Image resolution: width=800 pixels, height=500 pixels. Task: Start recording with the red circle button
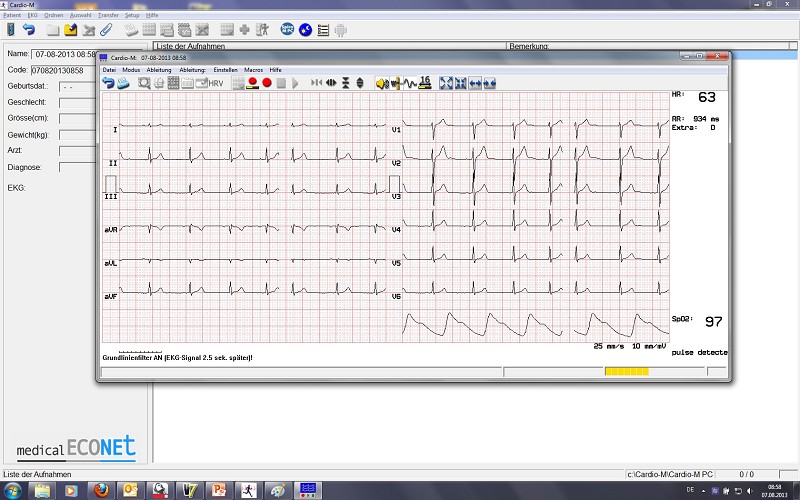pos(267,83)
